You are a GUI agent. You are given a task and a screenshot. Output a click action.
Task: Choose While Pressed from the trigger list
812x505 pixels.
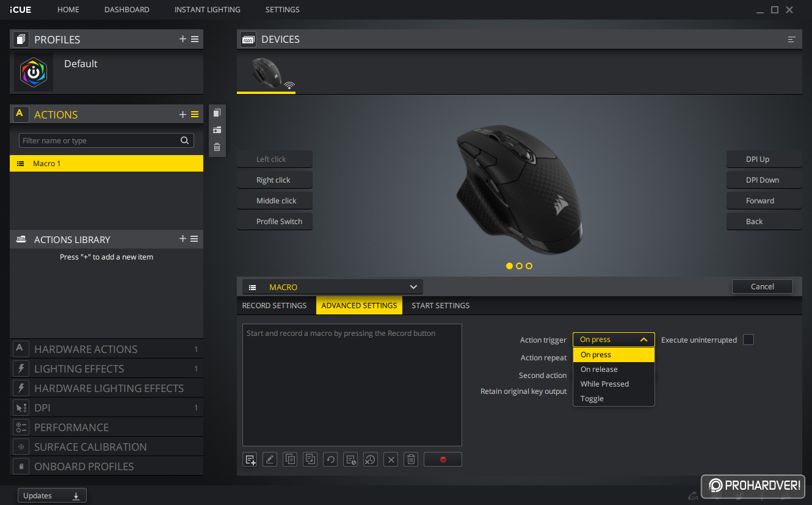pos(614,384)
